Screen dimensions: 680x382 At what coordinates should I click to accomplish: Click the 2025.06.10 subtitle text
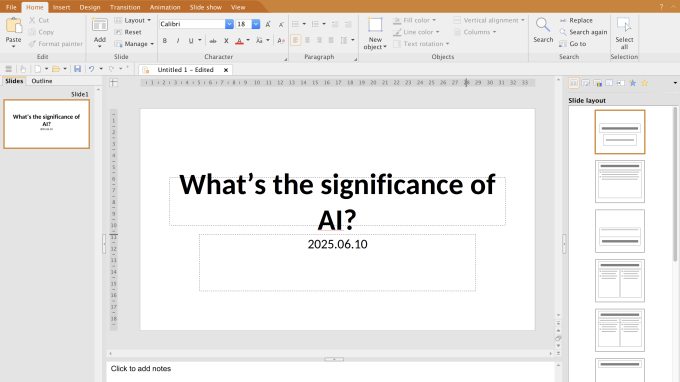337,244
